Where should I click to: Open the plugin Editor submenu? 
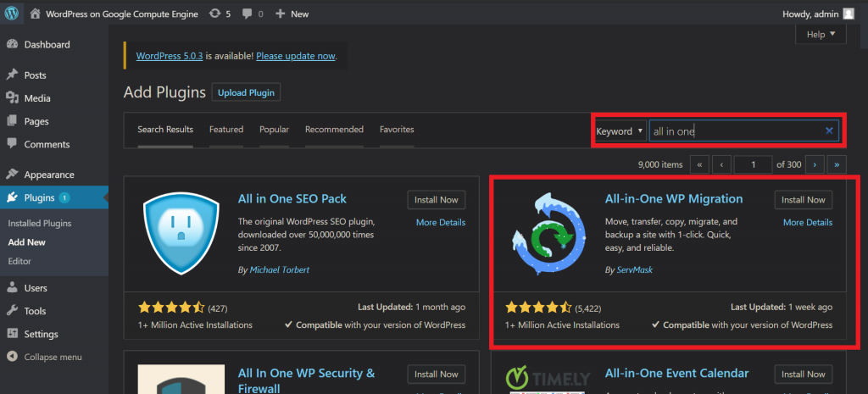(x=20, y=261)
